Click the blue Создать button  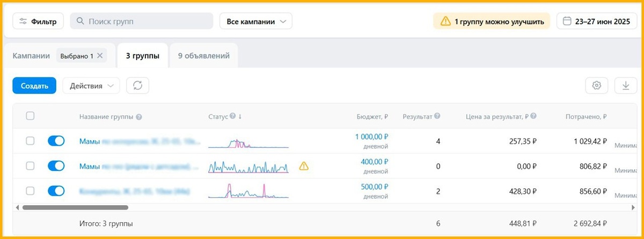[34, 85]
